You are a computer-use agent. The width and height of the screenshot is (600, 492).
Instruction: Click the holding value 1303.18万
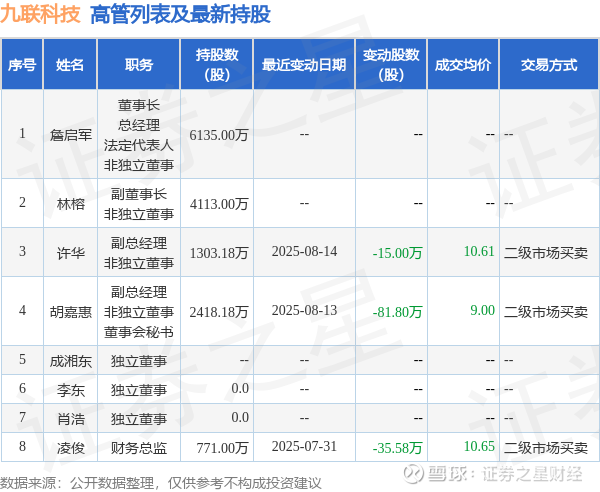point(219,253)
